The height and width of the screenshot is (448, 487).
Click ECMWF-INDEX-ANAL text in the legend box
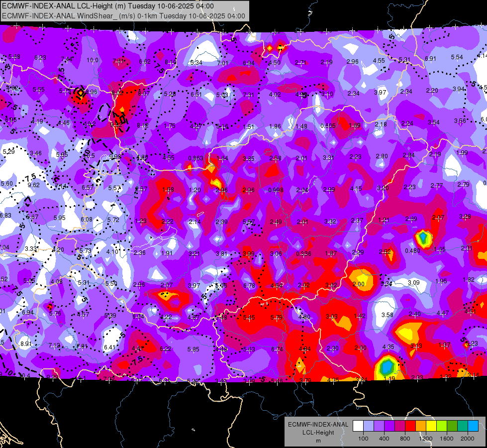[318, 425]
